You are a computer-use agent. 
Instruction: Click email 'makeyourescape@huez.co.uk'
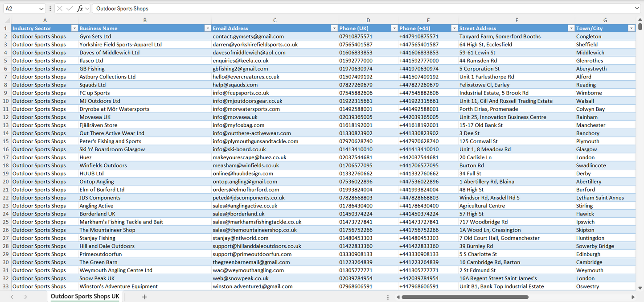pos(275,157)
